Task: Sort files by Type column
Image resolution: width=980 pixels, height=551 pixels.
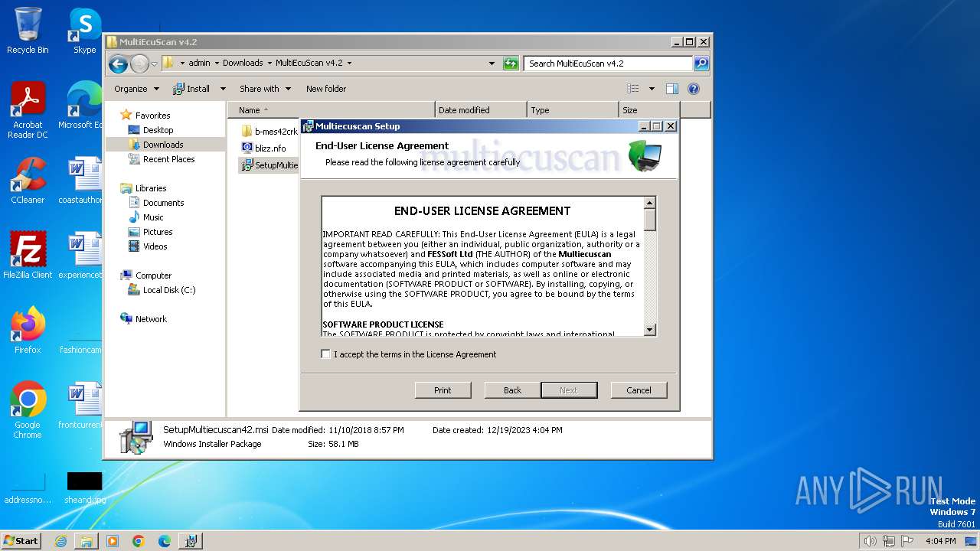Action: point(573,110)
